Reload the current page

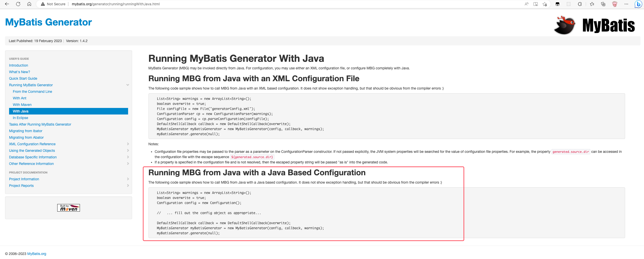click(18, 4)
